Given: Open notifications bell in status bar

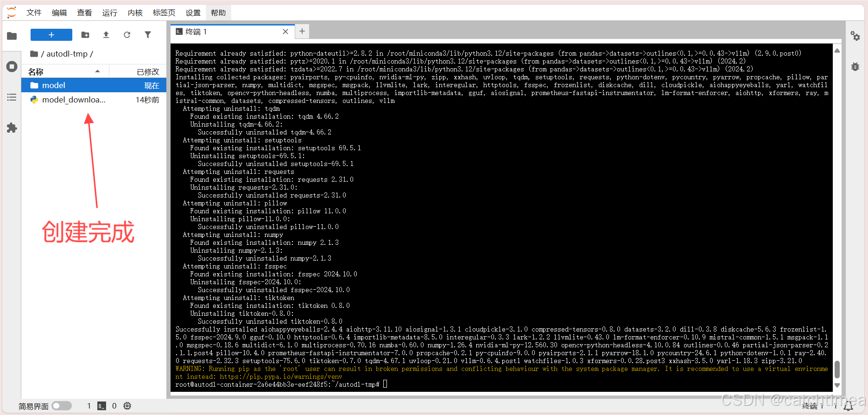Looking at the screenshot, I should pos(849,406).
